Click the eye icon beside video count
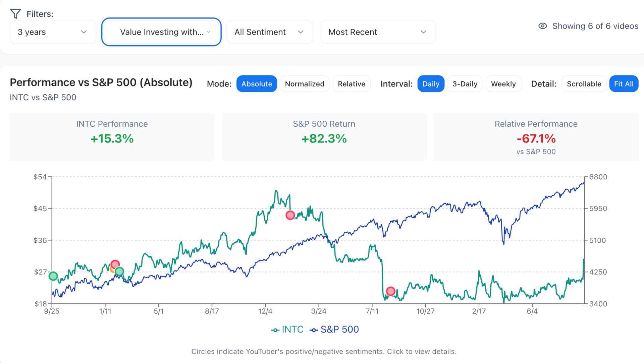 (542, 26)
